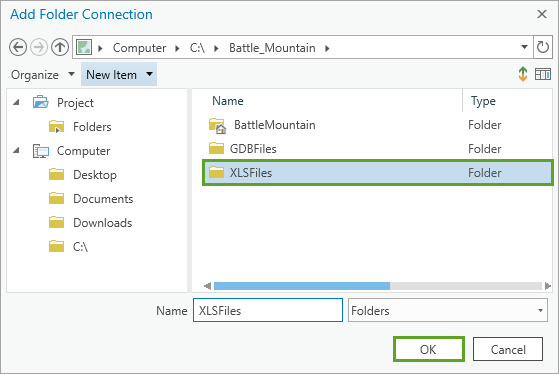The image size is (559, 374).
Task: Expand the arrow after Computer in the path
Action: click(x=177, y=48)
